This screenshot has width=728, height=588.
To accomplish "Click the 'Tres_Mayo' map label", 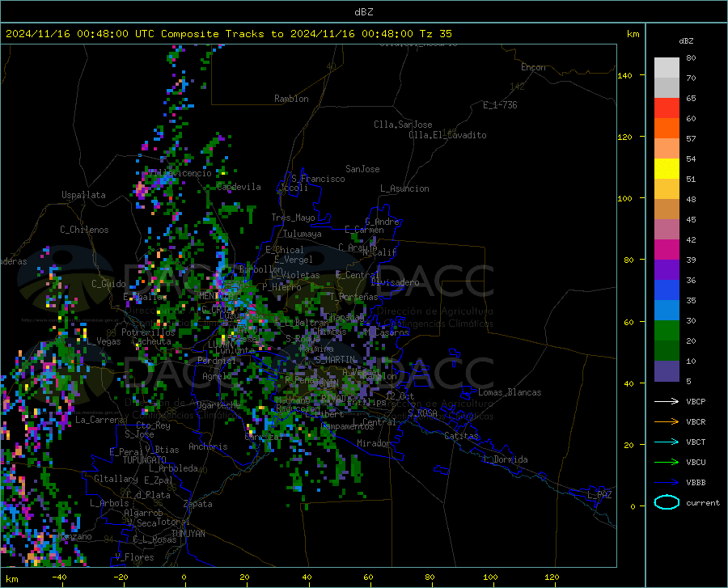I will click(x=293, y=218).
